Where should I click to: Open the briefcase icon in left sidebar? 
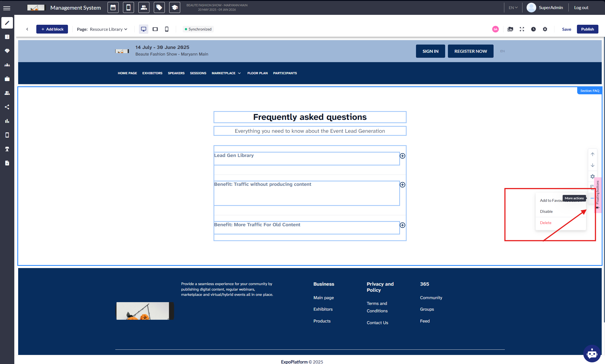point(7,79)
